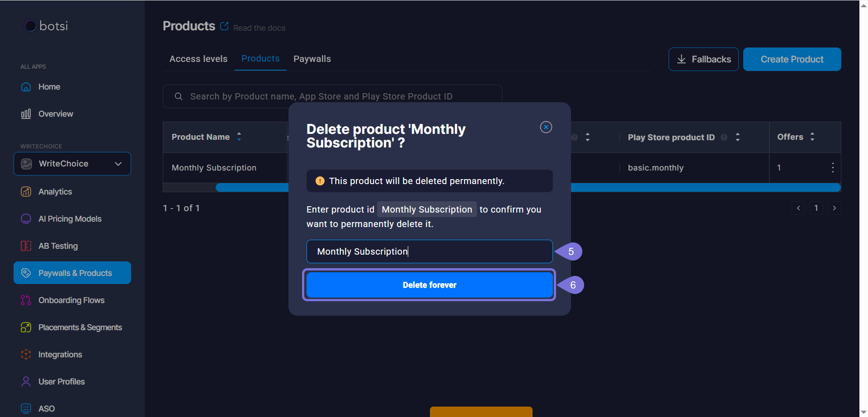Click the Analytics sidebar icon
The height and width of the screenshot is (417, 868).
pyautogui.click(x=26, y=192)
